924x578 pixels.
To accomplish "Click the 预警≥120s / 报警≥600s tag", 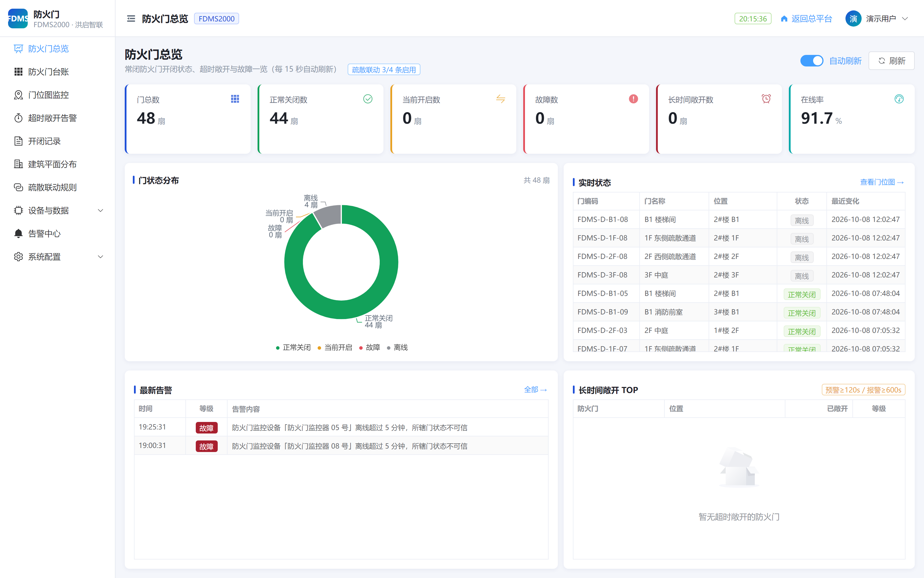I will 863,390.
